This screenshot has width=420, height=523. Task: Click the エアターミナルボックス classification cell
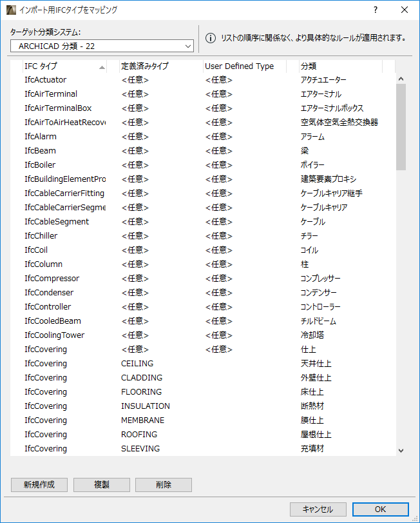click(x=332, y=108)
